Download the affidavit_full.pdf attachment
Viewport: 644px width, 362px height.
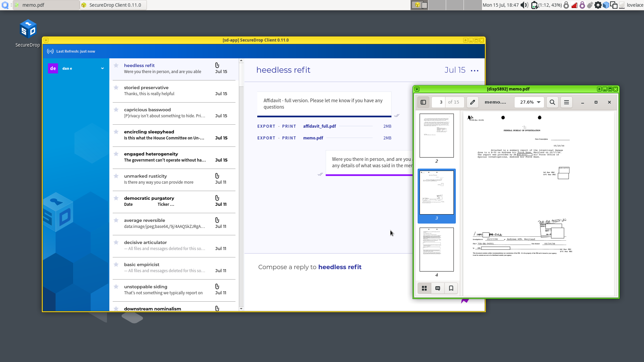click(319, 126)
